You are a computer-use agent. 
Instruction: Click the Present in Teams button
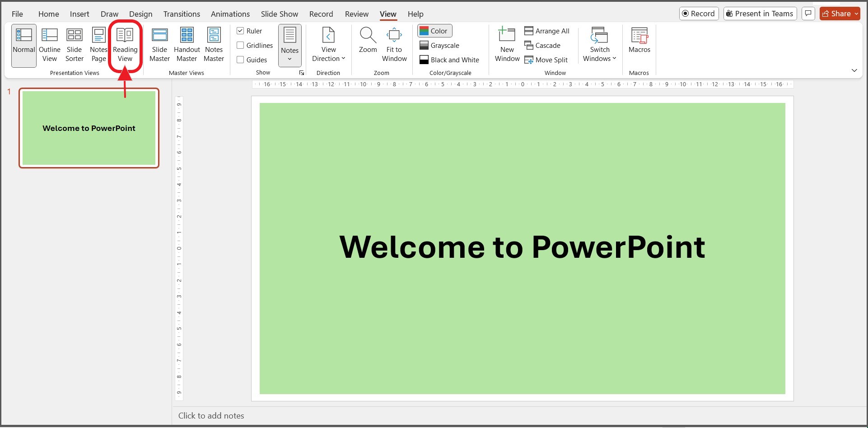(x=760, y=14)
